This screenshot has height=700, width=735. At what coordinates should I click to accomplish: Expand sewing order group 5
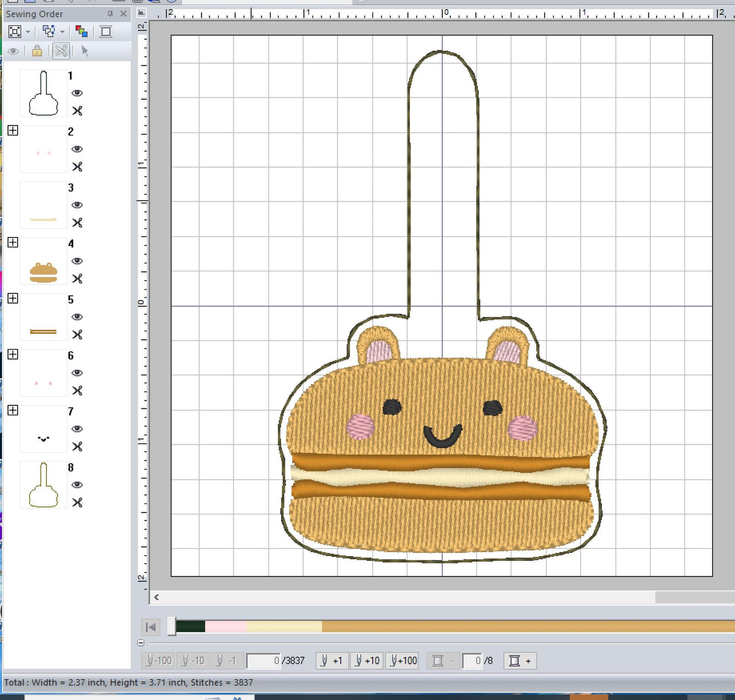click(x=12, y=299)
